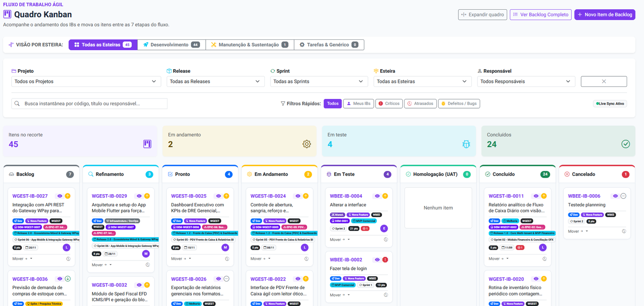Image resolution: width=644 pixels, height=306 pixels.
Task: Select the Todas as Esteiras tab
Action: click(x=103, y=45)
